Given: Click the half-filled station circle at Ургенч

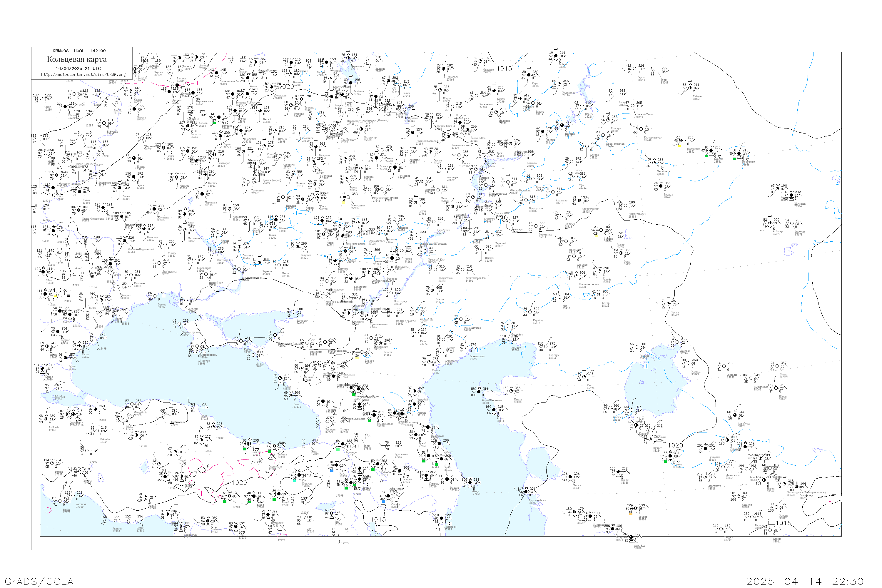Looking at the screenshot, I should [670, 456].
